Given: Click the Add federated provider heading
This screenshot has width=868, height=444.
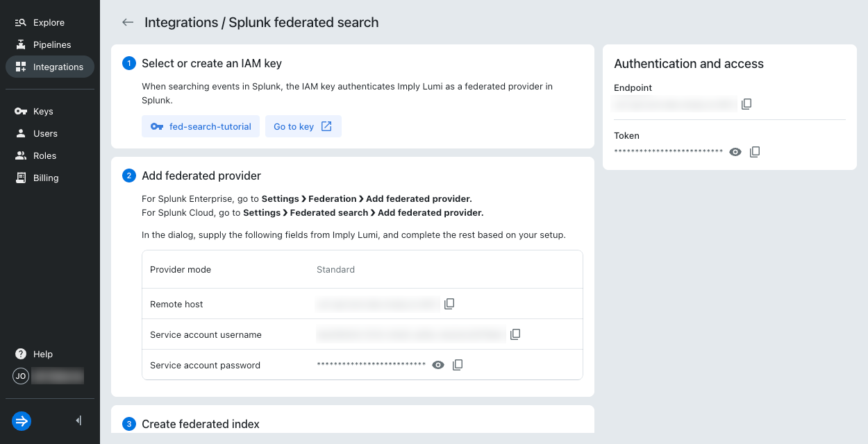Looking at the screenshot, I should pos(201,176).
